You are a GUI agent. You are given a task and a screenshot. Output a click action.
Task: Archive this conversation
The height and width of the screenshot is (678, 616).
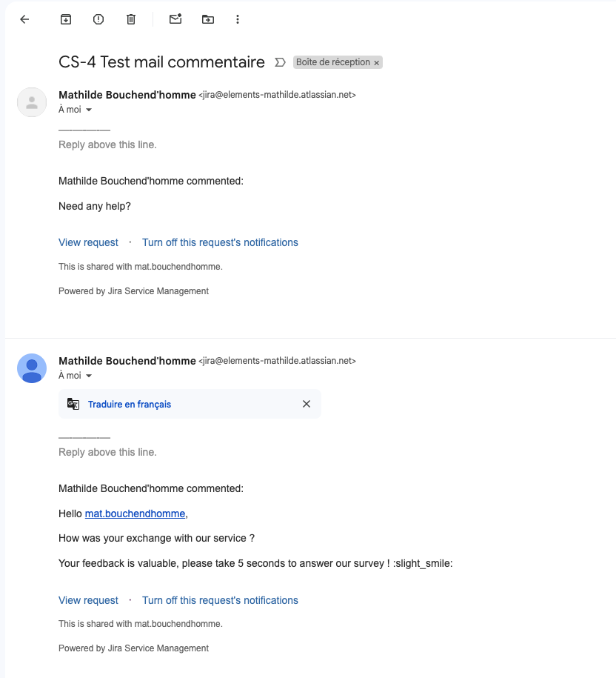66,19
